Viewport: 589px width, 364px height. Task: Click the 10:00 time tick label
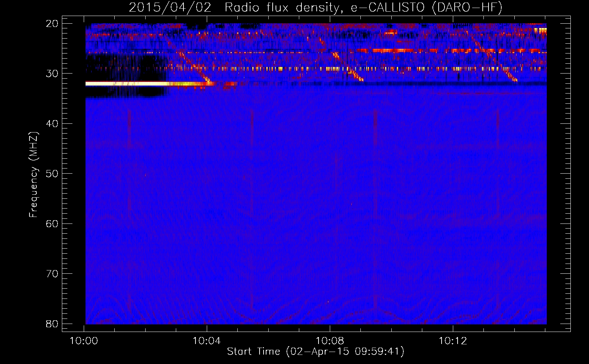tap(84, 341)
